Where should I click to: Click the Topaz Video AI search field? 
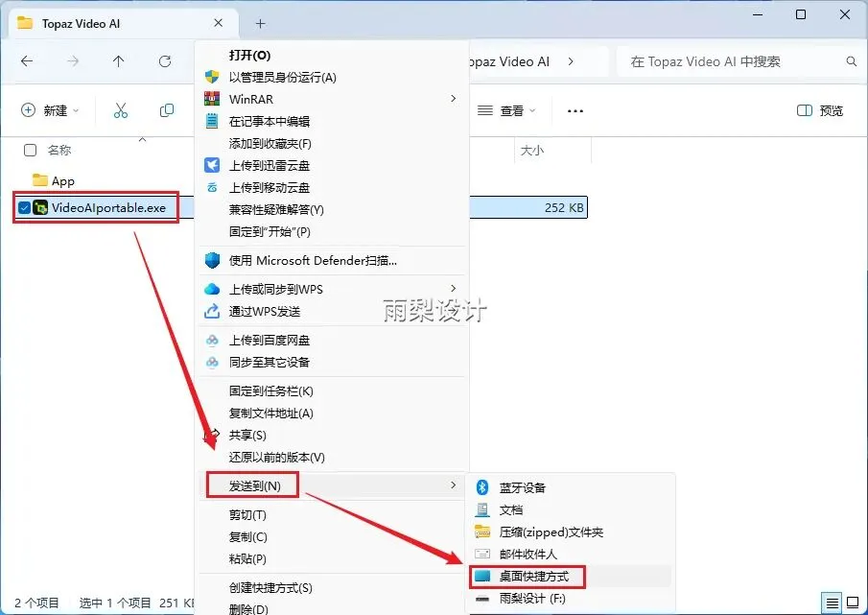click(738, 61)
